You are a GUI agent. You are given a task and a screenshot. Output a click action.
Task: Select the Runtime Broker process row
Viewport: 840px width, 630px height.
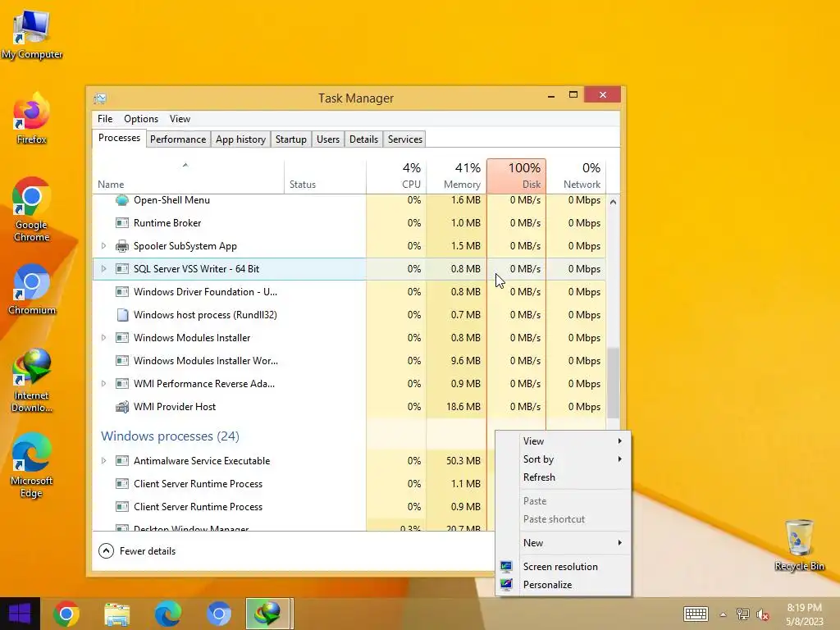coord(349,223)
